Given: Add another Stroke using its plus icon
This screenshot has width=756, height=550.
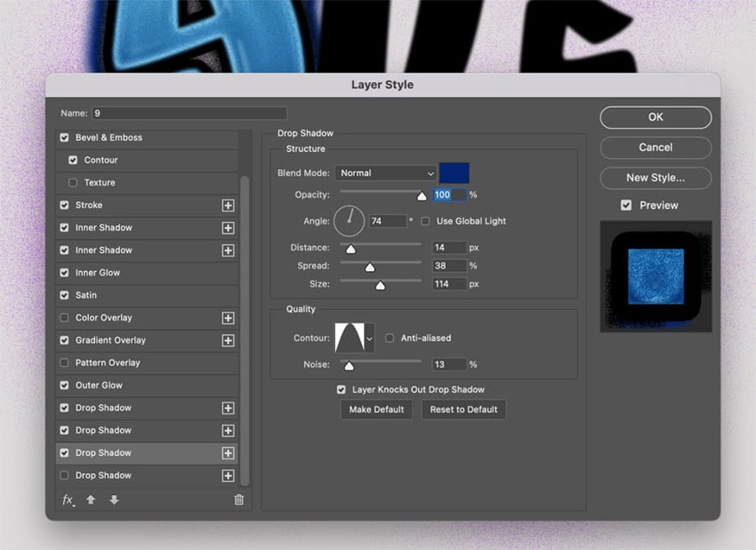Looking at the screenshot, I should (228, 205).
